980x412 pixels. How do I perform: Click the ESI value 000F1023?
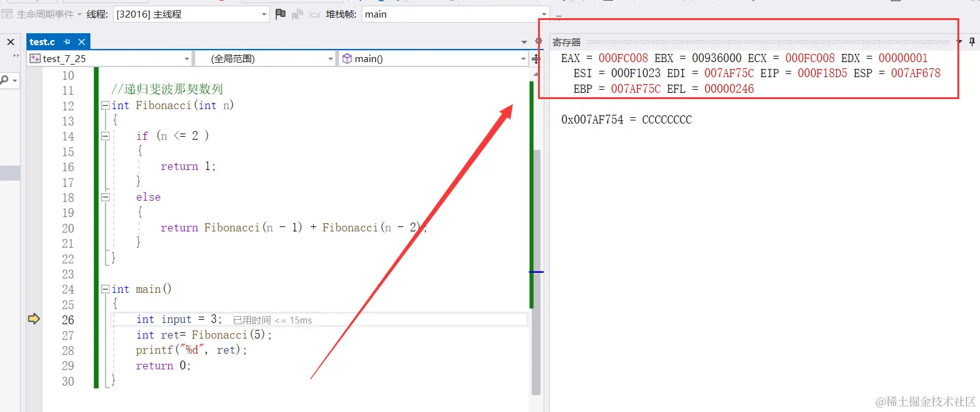pos(635,73)
